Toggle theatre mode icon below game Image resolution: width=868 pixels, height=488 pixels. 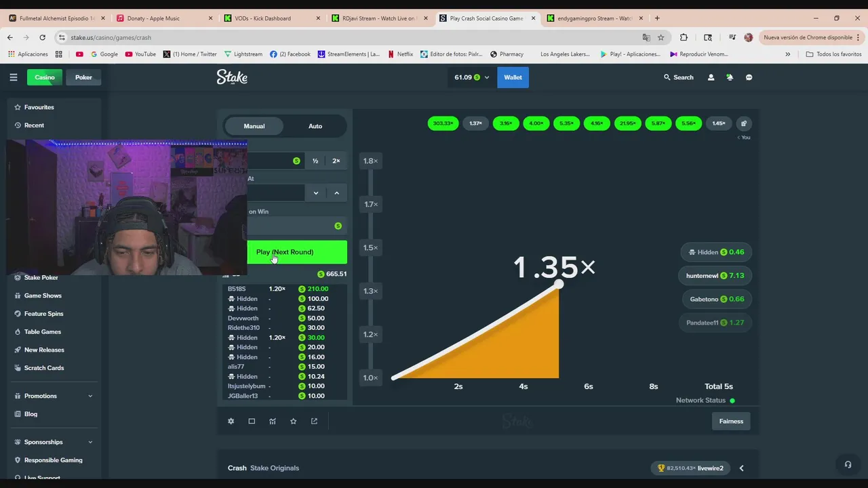pyautogui.click(x=252, y=421)
